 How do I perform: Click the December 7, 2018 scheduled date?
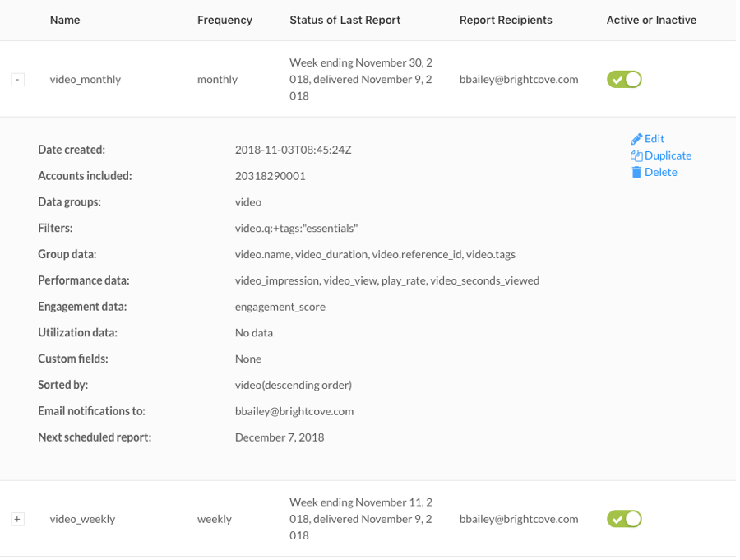point(280,437)
